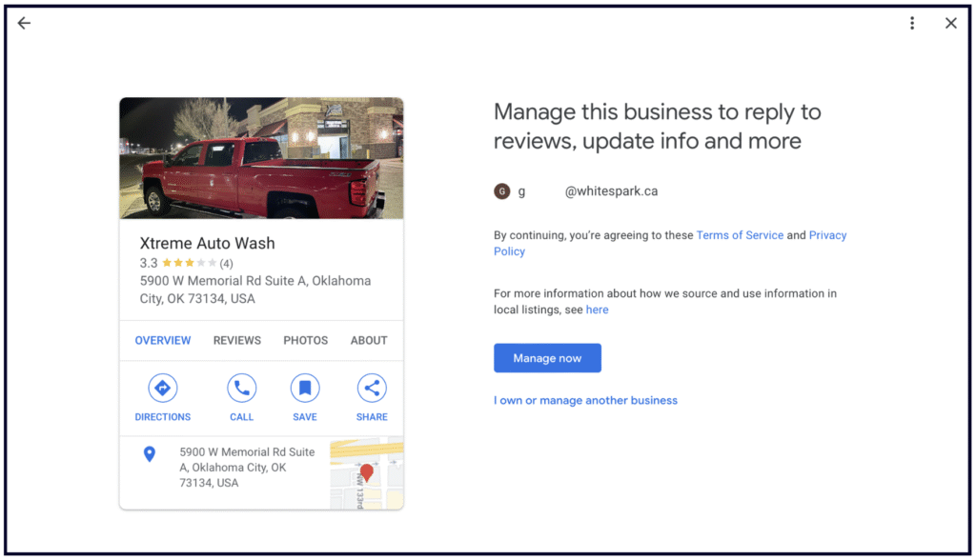
Task: Click the back arrow icon
Action: pyautogui.click(x=24, y=24)
